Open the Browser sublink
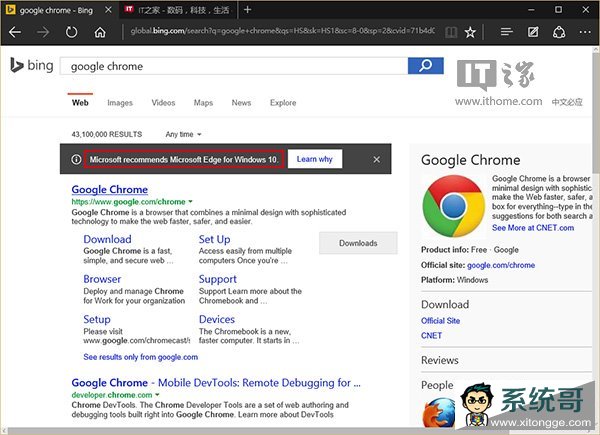The width and height of the screenshot is (600, 435). click(x=102, y=279)
